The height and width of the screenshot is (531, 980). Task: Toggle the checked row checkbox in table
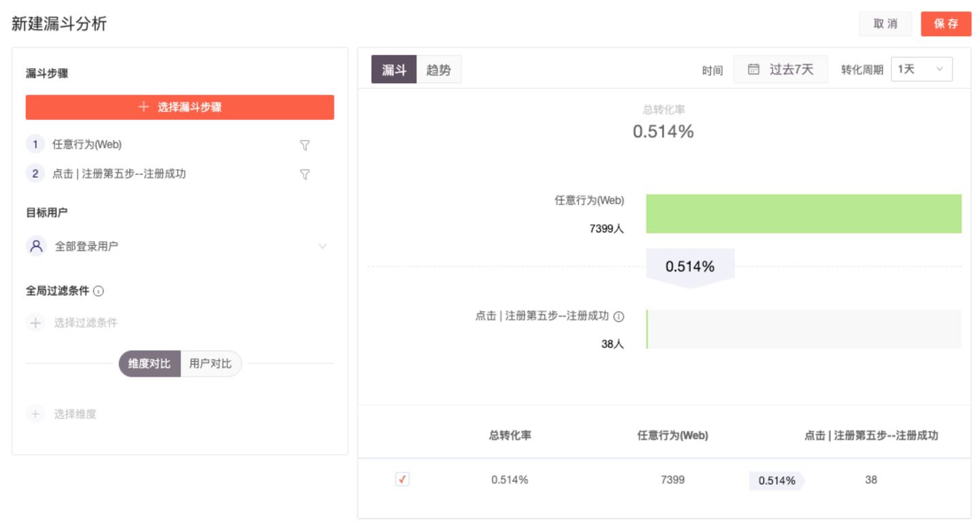coord(402,480)
